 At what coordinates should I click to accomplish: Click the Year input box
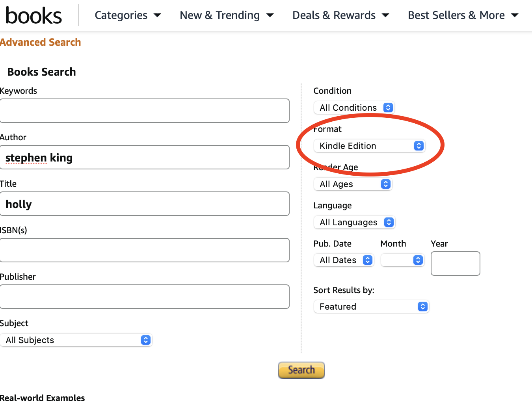coord(455,264)
